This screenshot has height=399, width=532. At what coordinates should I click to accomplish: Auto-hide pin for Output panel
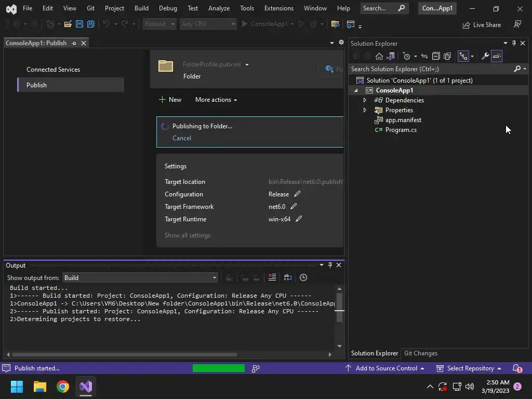[330, 265]
